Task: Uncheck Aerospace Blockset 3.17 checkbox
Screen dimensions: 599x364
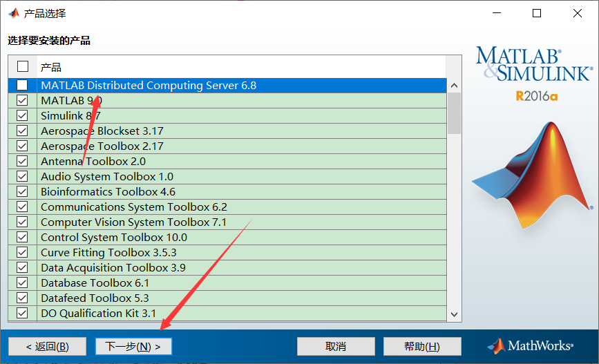Action: point(22,131)
